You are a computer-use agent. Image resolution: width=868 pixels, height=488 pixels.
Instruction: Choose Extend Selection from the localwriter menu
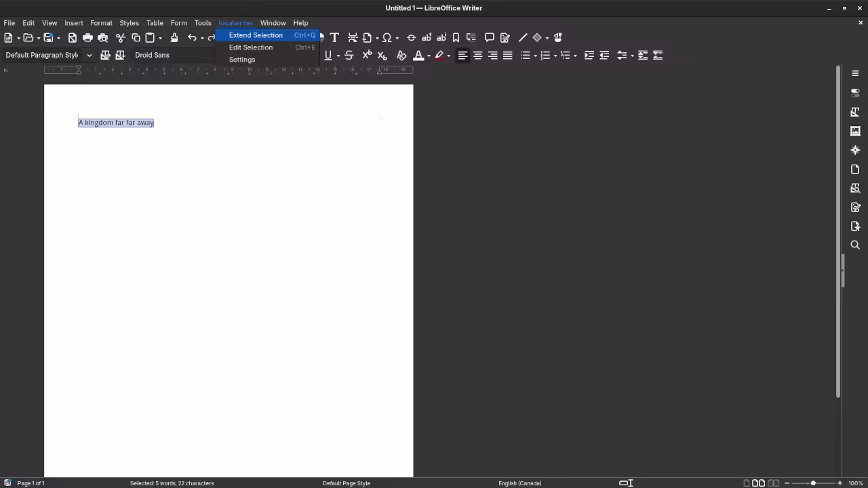coord(256,35)
